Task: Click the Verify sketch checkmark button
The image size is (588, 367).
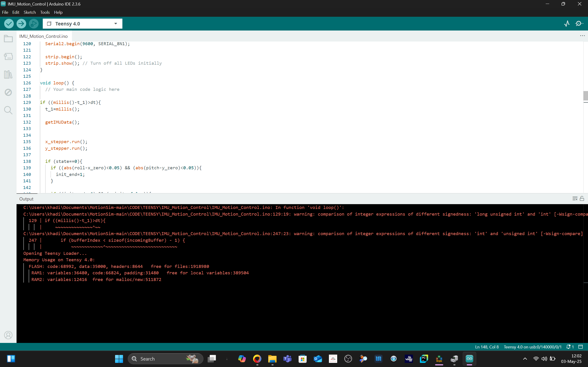Action: (9, 24)
